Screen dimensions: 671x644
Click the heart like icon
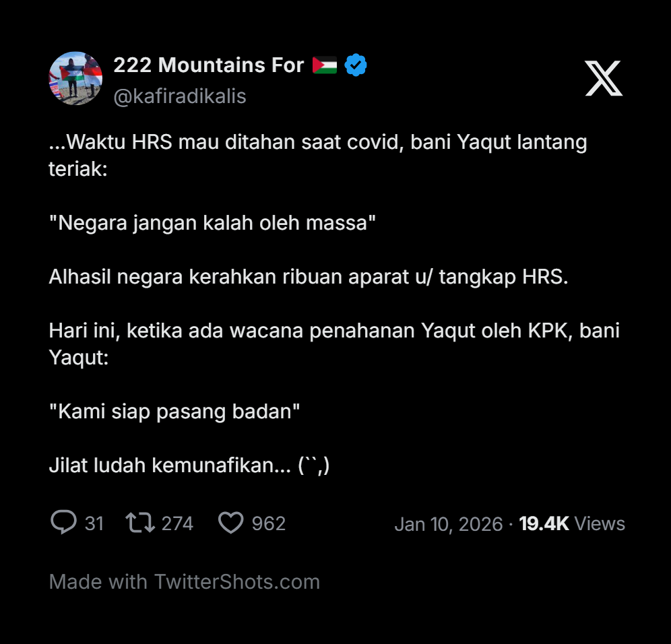[230, 523]
